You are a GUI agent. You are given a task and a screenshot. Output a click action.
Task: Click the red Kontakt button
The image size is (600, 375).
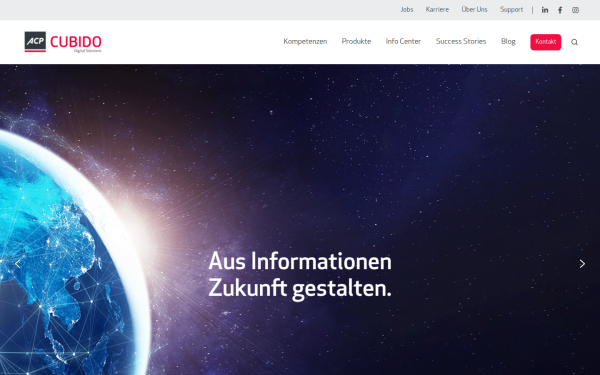pyautogui.click(x=545, y=42)
